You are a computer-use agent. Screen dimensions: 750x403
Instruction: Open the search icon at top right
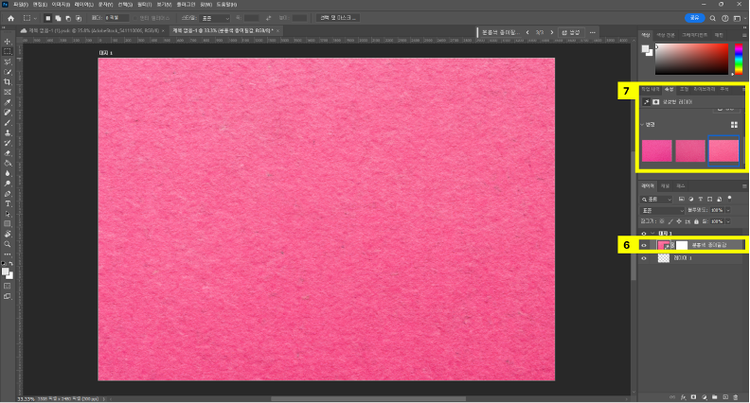click(x=713, y=18)
